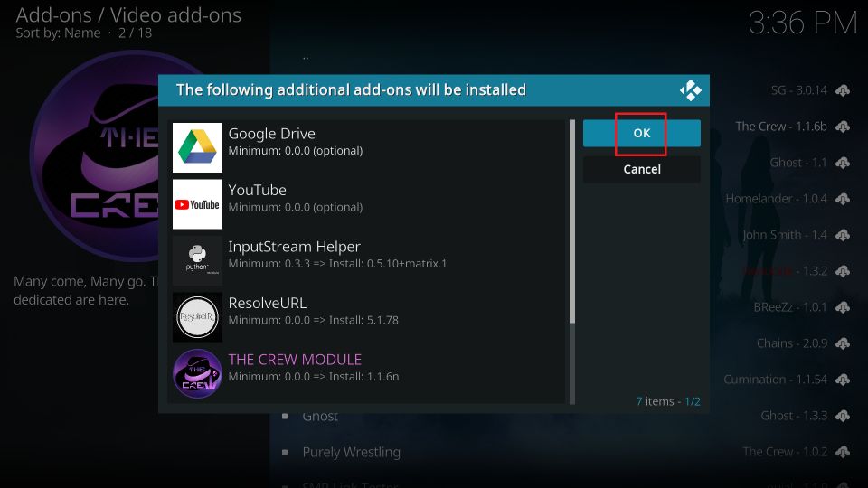Click the OK button in the dialog

click(x=642, y=134)
